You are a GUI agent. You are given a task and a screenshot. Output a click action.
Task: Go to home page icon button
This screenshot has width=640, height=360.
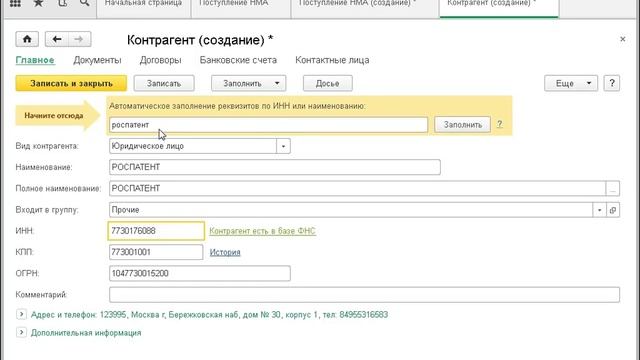pyautogui.click(x=27, y=39)
